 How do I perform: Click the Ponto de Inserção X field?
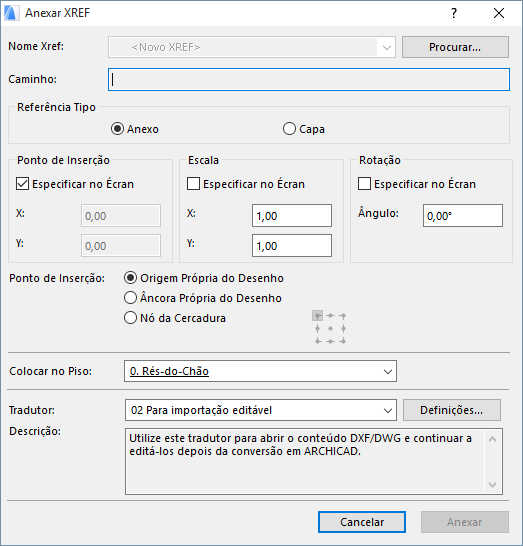[121, 216]
